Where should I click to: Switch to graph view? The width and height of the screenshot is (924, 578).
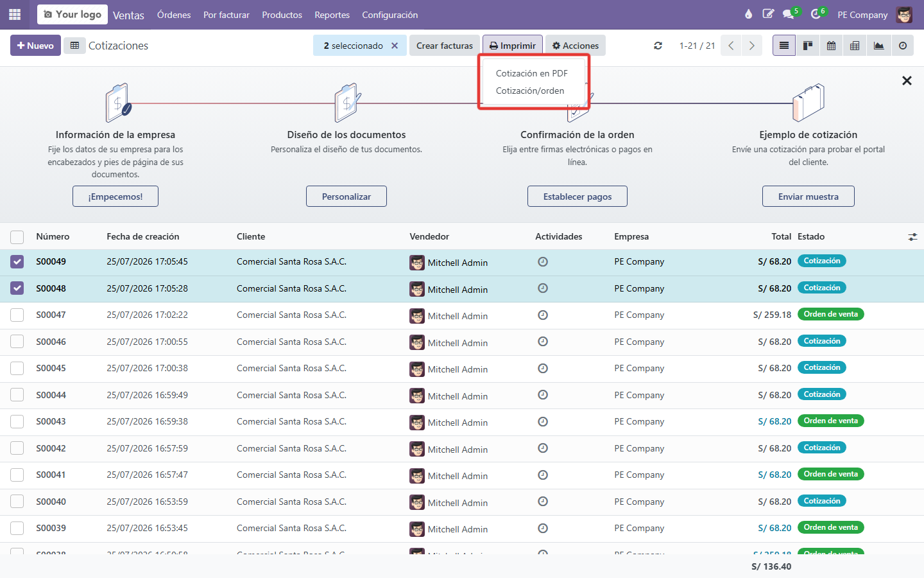[878, 46]
